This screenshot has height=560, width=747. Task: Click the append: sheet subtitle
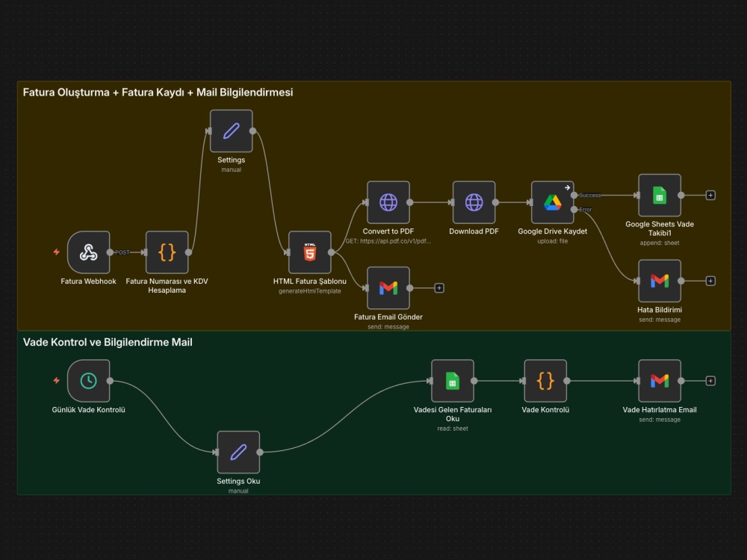tap(660, 243)
